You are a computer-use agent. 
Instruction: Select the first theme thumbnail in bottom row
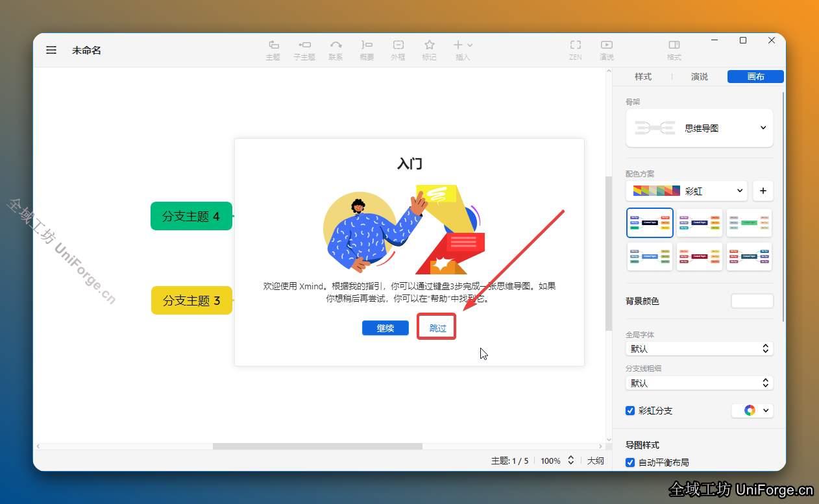pos(650,256)
